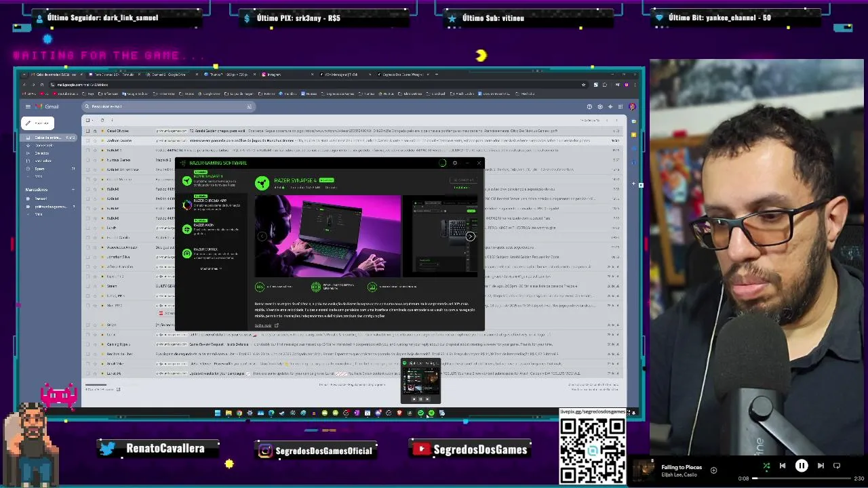
Task: Tick the checkbox on the Jadson Duarte email
Action: pos(87,140)
